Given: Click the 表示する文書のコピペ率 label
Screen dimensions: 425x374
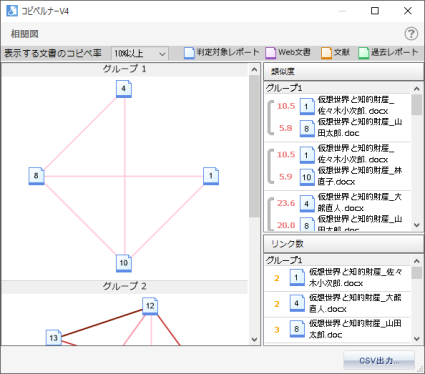Looking at the screenshot, I should tap(53, 53).
